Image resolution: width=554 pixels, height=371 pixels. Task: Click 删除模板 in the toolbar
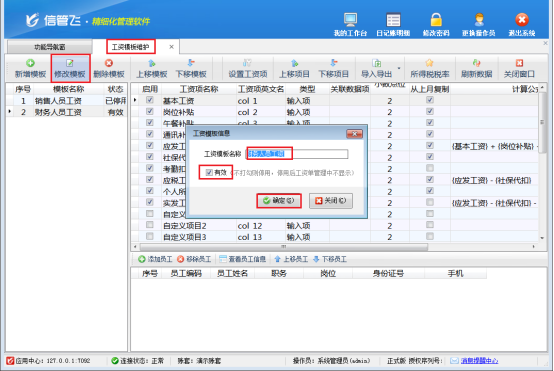[x=109, y=69]
